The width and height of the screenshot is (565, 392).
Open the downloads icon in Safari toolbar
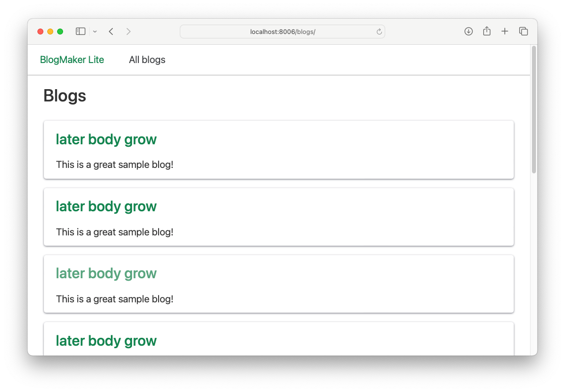click(468, 31)
